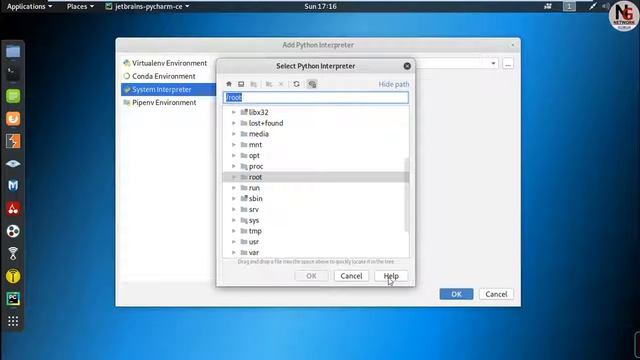
Task: Select System Interpreter in the sidebar
Action: point(168,89)
